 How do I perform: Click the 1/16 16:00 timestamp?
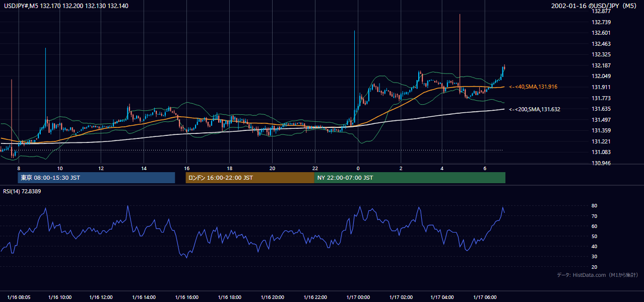pos(186,297)
